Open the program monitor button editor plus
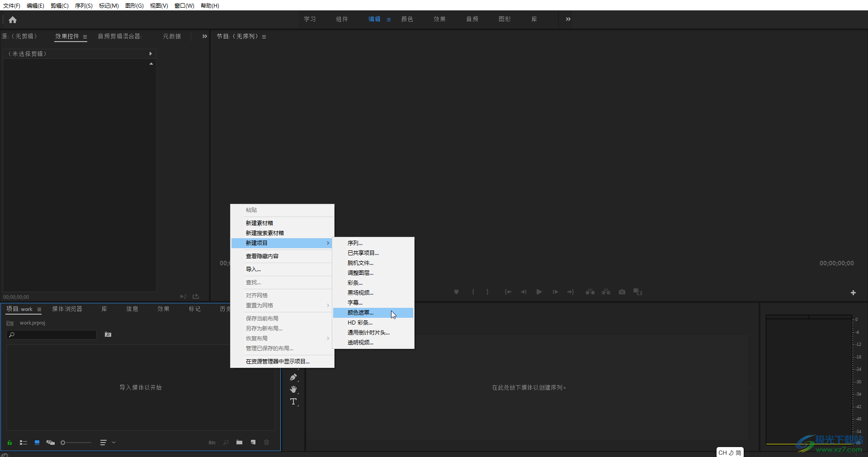 (853, 293)
